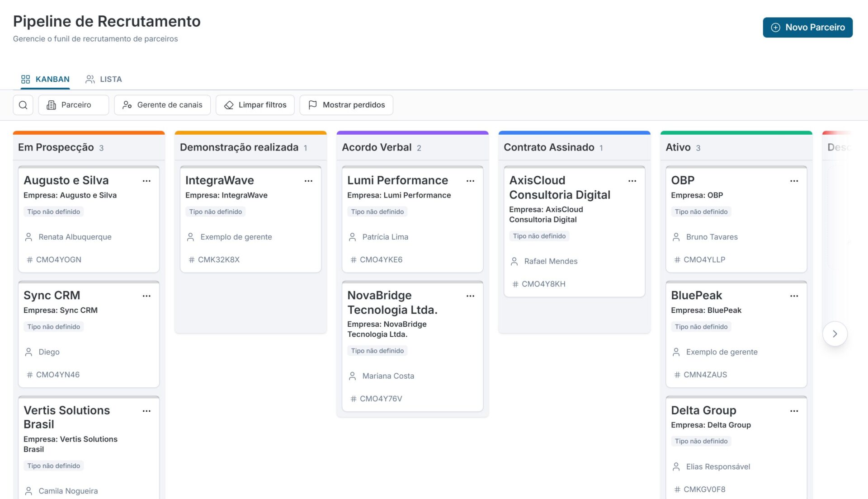Screen dimensions: 868x499
Task: Click the code CMO4YOGN
Action: [59, 259]
